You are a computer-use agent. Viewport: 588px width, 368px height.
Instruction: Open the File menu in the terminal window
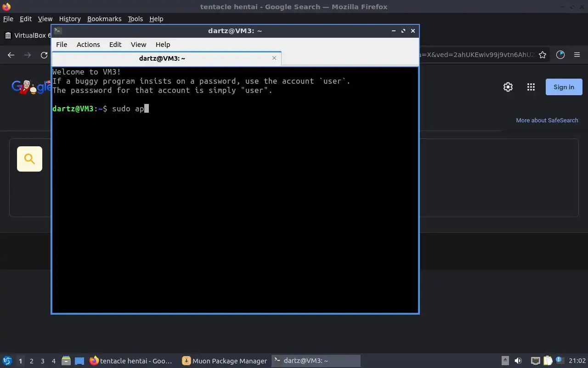click(x=62, y=45)
